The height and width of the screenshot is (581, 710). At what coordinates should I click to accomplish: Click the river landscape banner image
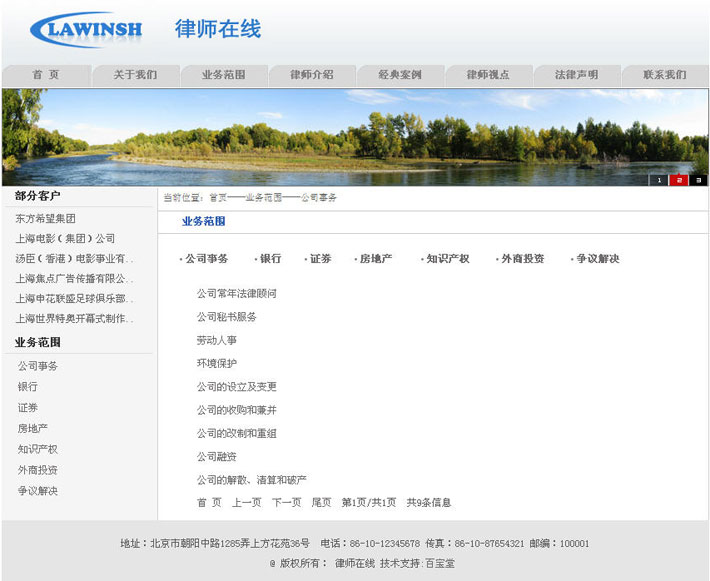(x=355, y=137)
